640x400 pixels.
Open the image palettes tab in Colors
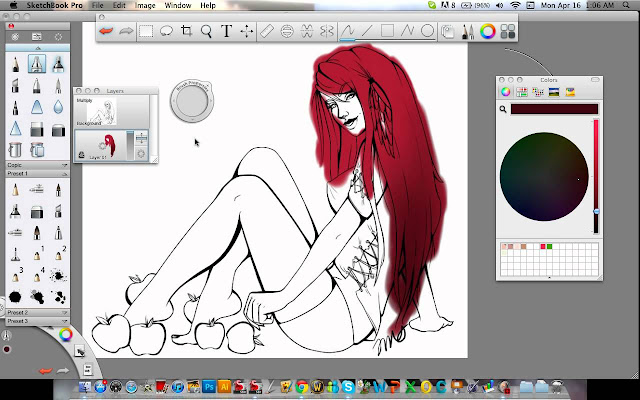point(554,92)
